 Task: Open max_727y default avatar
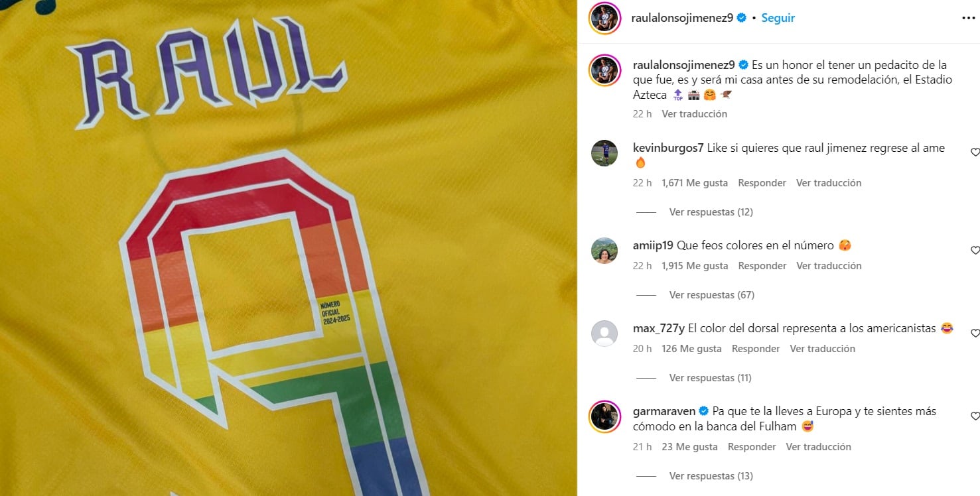point(604,334)
